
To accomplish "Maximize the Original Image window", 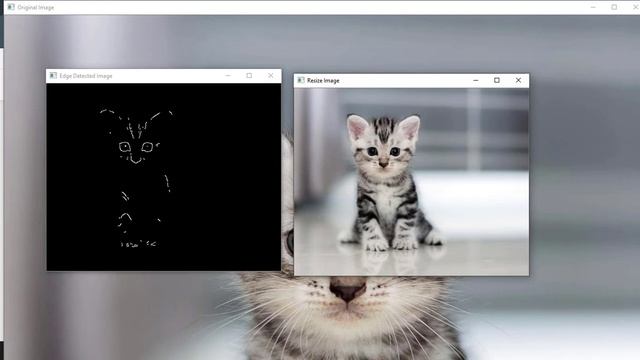I will (614, 7).
